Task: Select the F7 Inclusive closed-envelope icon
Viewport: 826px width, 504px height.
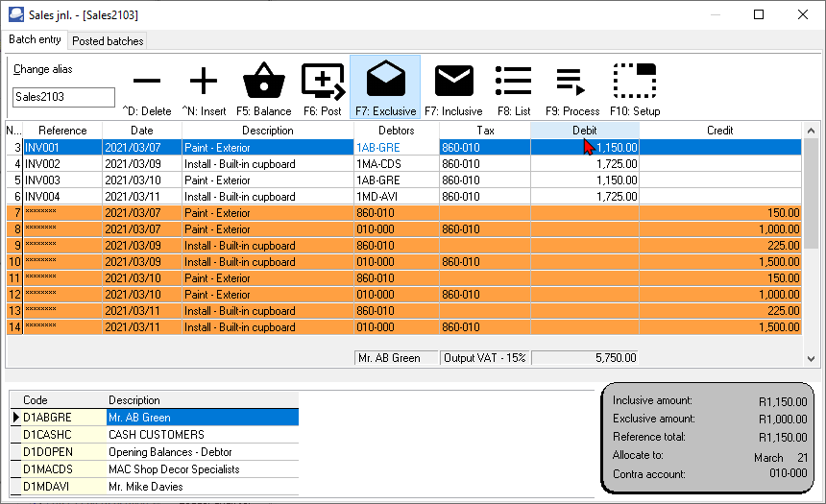Action: (454, 81)
